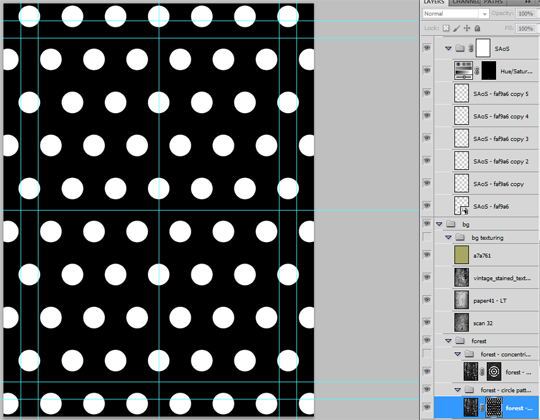540x420 pixels.
Task: Click the SAoS group folder icon
Action: point(460,48)
